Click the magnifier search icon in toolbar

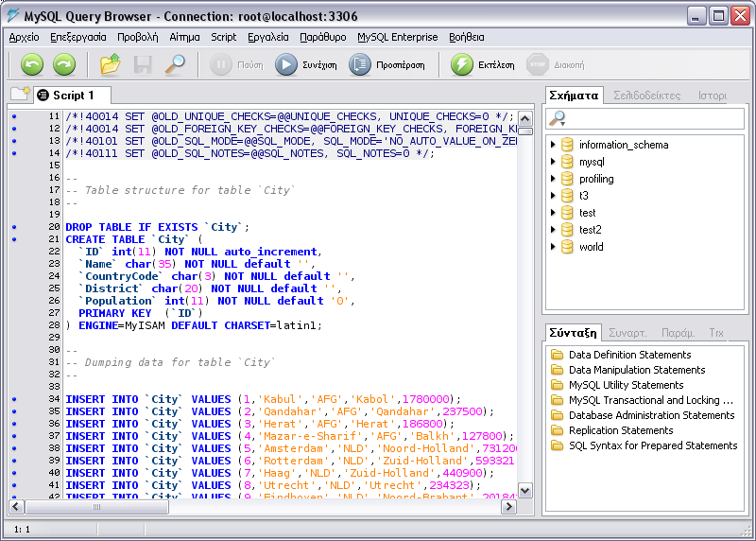[x=175, y=64]
